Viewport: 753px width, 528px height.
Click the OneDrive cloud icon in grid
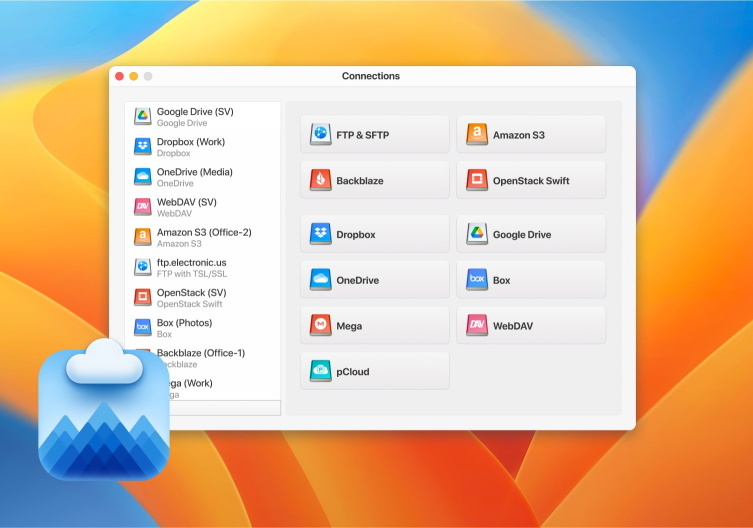(x=320, y=280)
